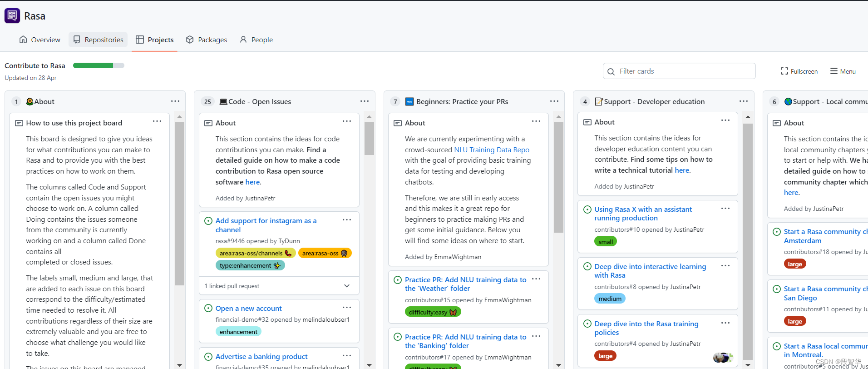Open Using Rasa X with an assistant issue
Screen dimensions: 868x369
(x=643, y=214)
